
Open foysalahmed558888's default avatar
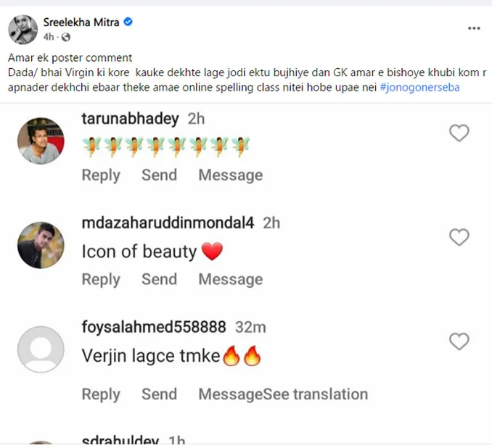[41, 349]
